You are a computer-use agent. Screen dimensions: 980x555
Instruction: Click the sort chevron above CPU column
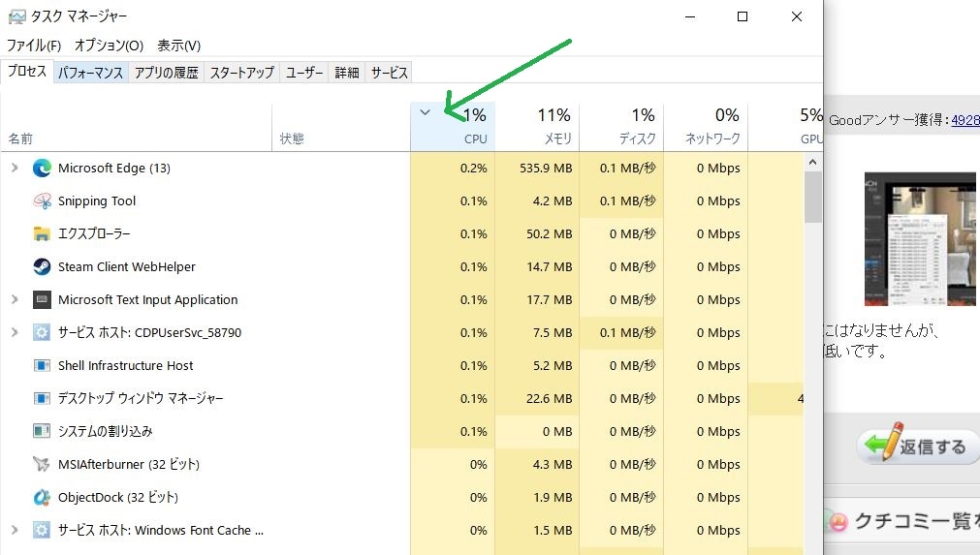tap(425, 112)
